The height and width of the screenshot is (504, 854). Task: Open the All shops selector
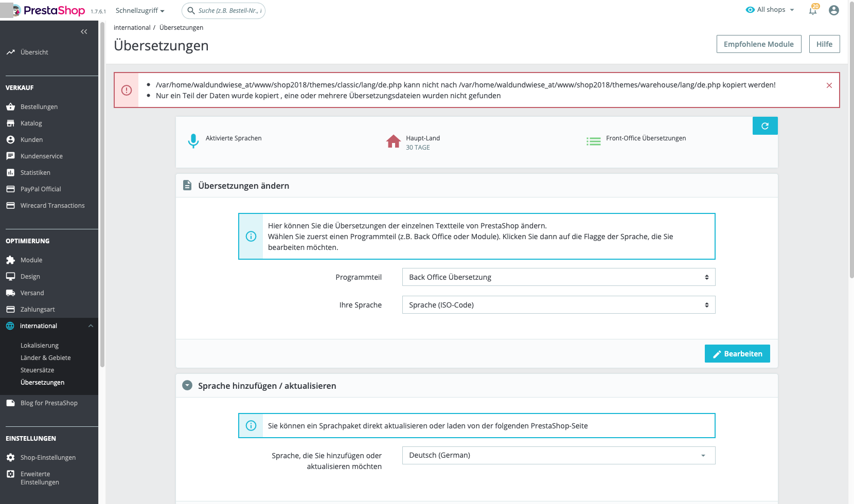click(x=770, y=10)
